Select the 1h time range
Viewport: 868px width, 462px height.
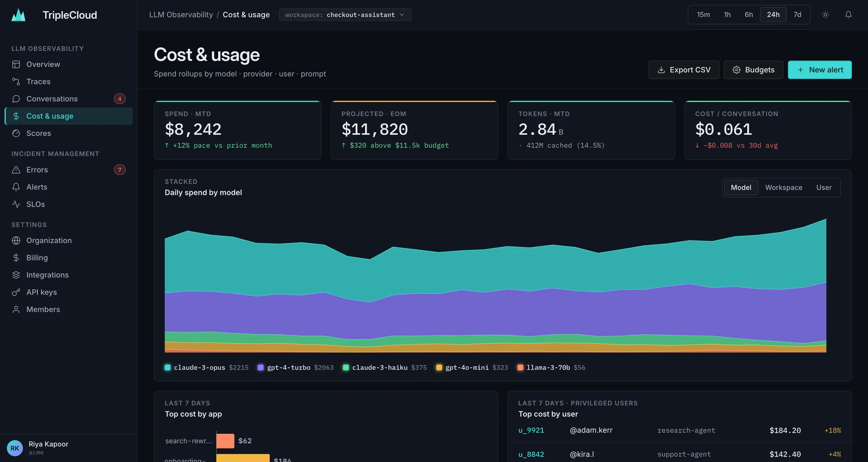click(x=727, y=14)
